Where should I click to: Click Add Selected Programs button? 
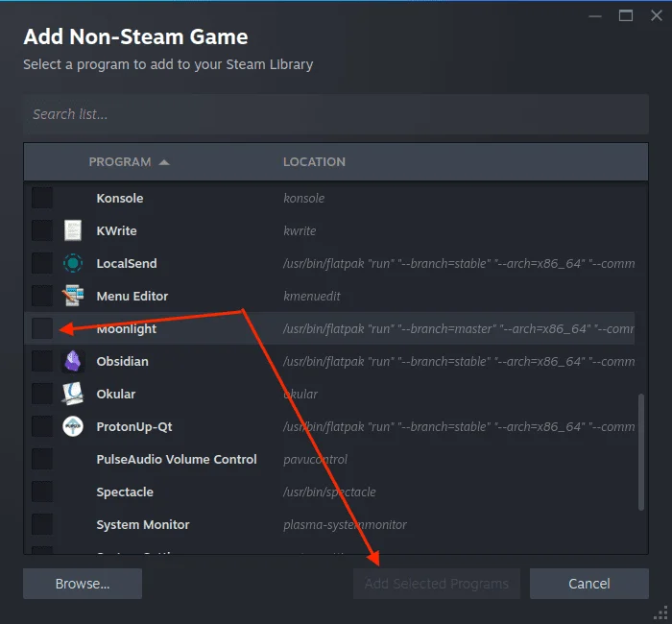[436, 584]
